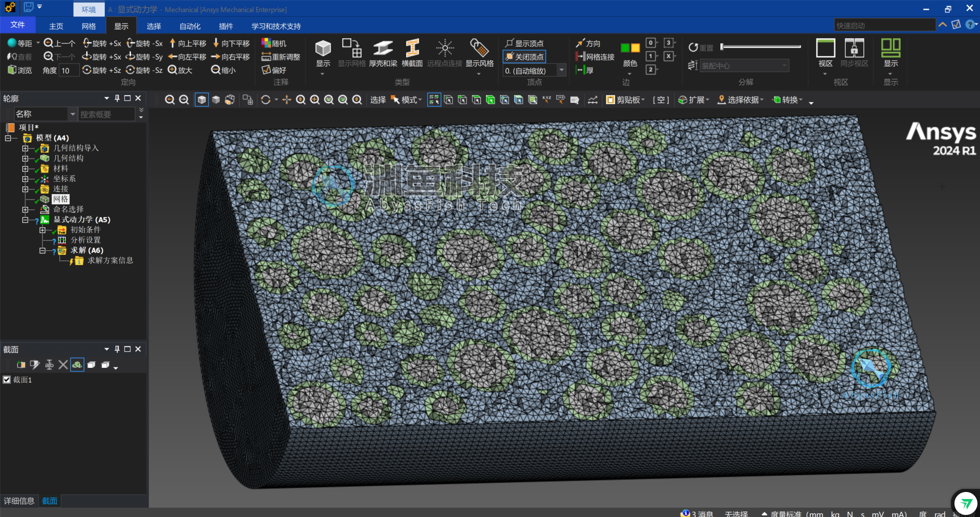
Task: Toggle 关闭顶点 (close vertices)
Action: pos(524,57)
